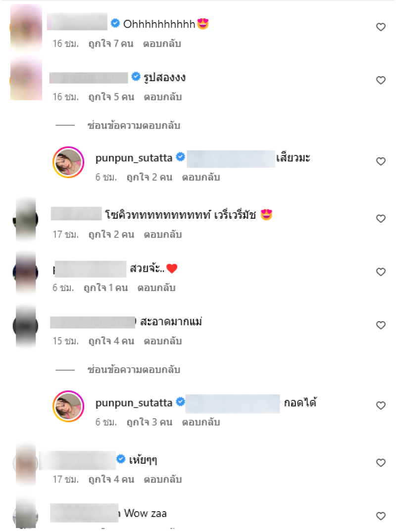The width and height of the screenshot is (396, 532).
Task: Like the "สวยจ้ะ" comment heart
Action: 381,272
